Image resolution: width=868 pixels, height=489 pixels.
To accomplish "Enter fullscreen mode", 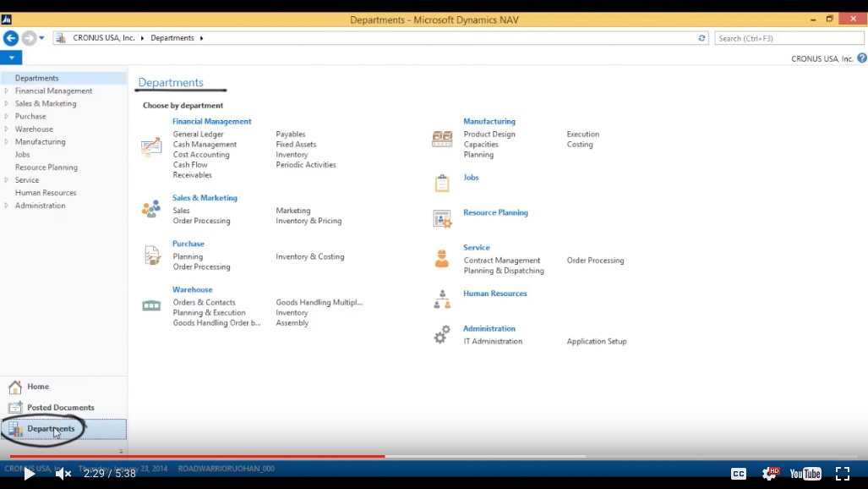I will 843,474.
